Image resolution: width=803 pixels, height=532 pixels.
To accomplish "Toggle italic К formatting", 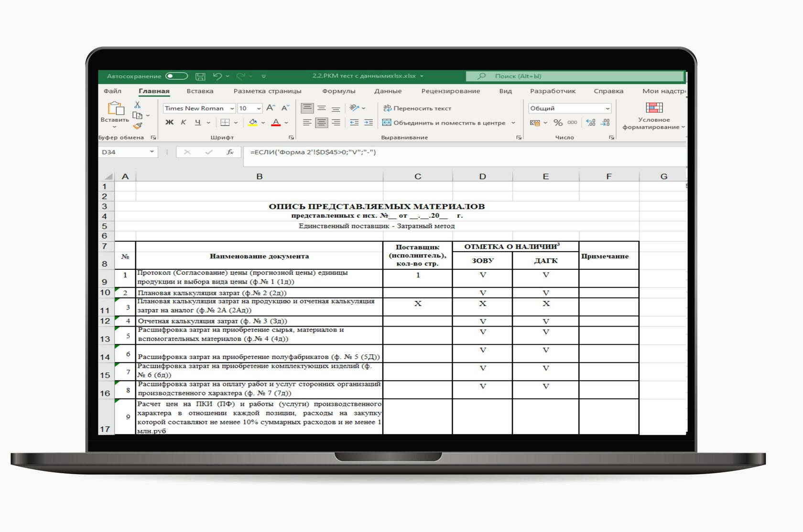I will tap(184, 123).
